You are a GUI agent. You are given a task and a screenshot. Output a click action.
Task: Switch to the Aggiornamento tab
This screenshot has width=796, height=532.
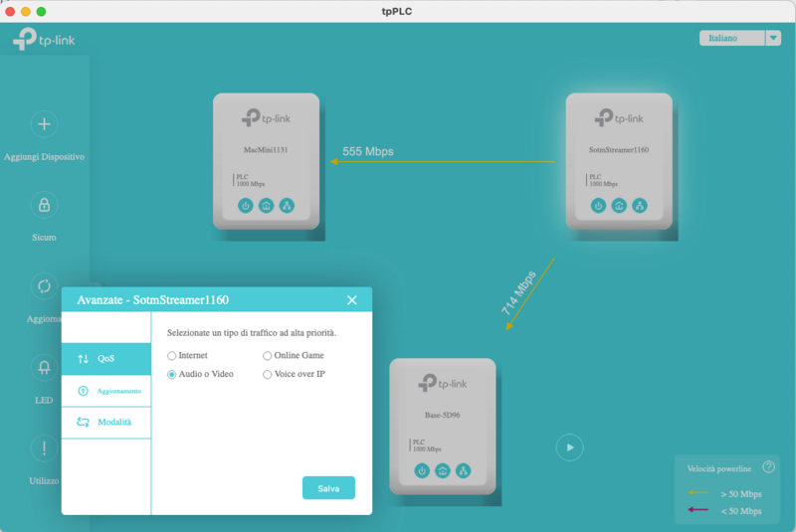(x=106, y=391)
